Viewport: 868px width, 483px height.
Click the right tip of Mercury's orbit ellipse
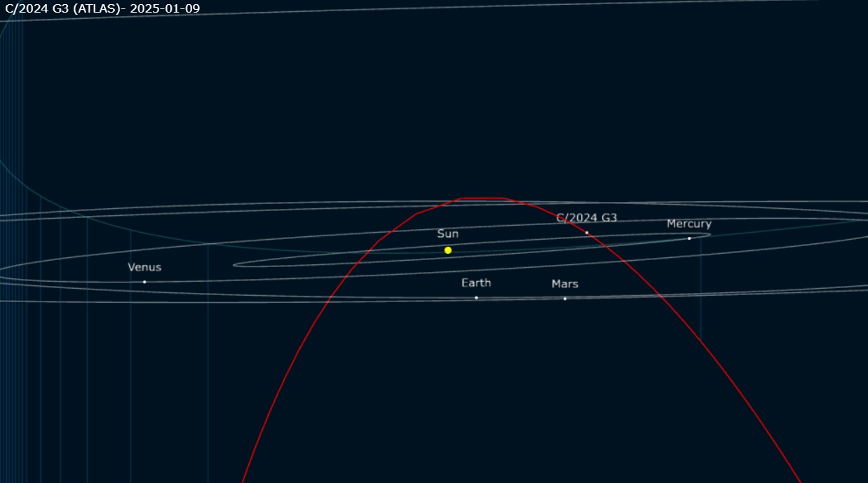point(710,234)
